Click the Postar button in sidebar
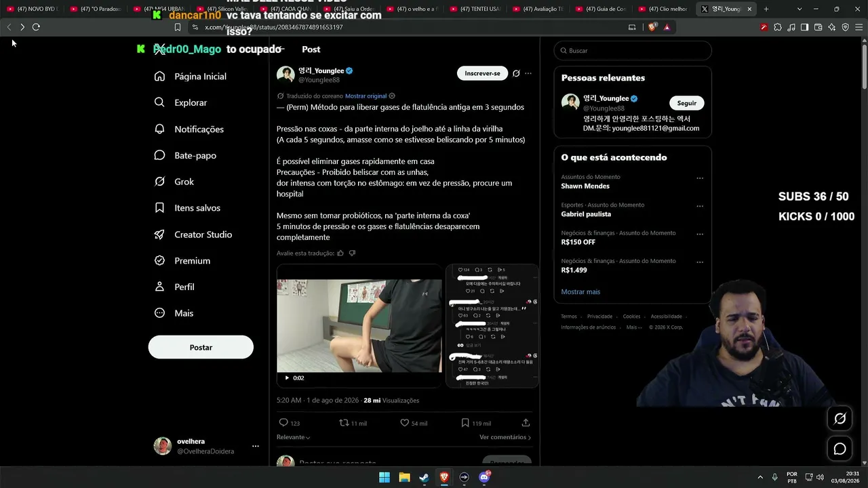 pyautogui.click(x=201, y=347)
